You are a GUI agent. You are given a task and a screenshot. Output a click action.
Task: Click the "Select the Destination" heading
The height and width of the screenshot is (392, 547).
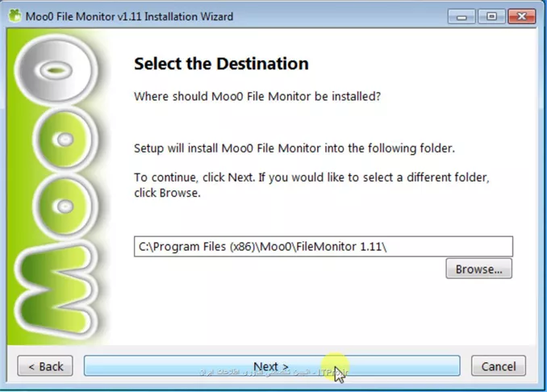(221, 64)
